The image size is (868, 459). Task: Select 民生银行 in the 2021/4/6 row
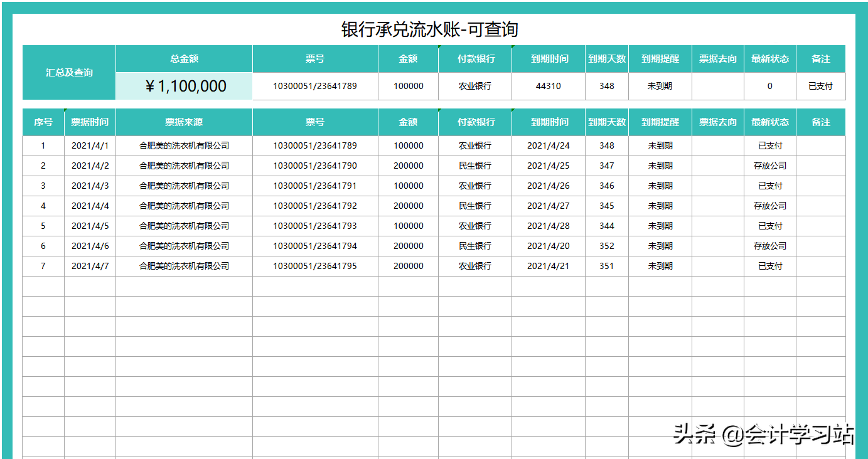pyautogui.click(x=475, y=246)
